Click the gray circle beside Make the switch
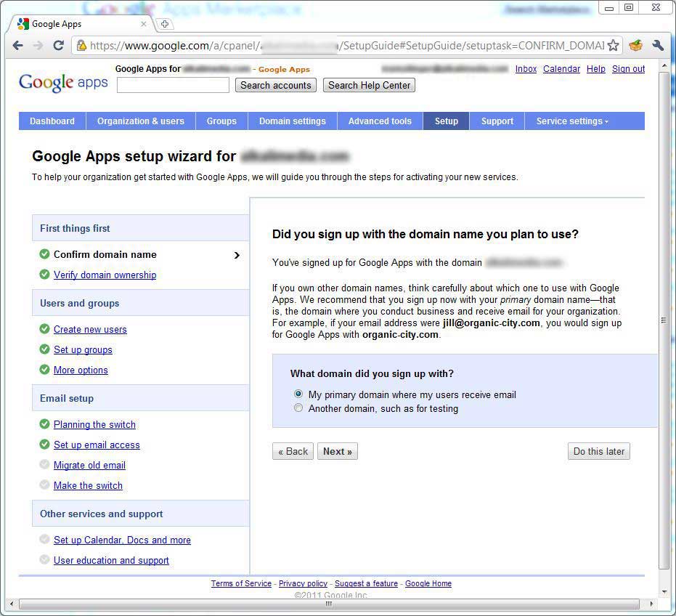This screenshot has width=676, height=616. [x=44, y=485]
